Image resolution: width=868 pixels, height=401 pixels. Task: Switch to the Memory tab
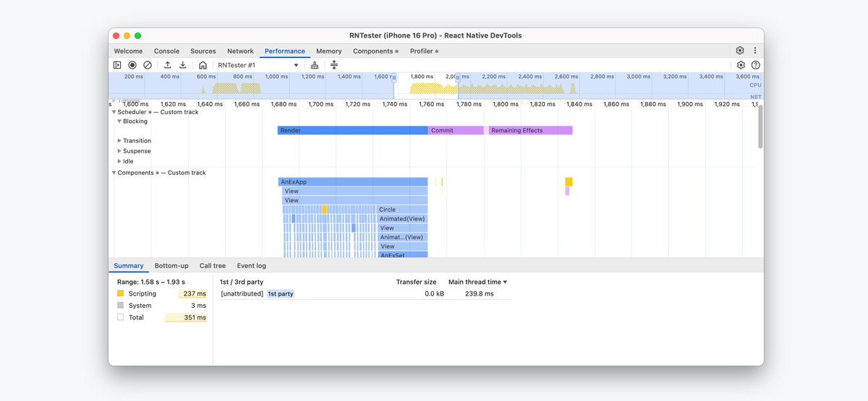point(328,51)
